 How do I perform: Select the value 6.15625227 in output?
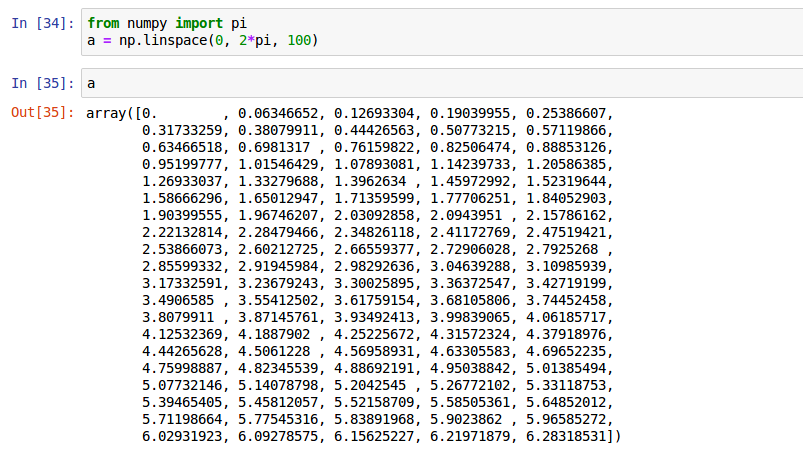tap(374, 436)
